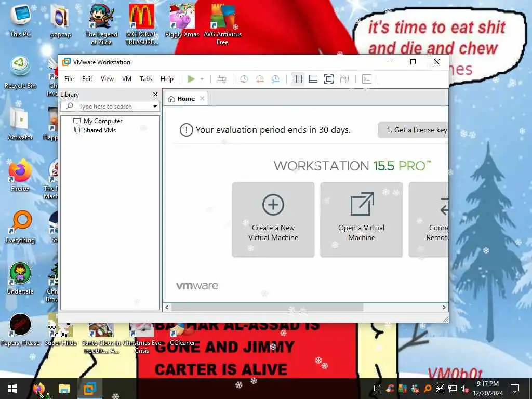Click Open a Virtual Machine tile

[362, 220]
